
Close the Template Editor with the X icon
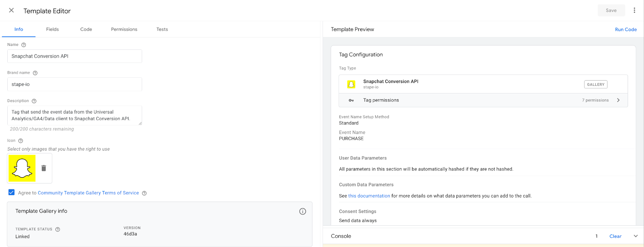[11, 10]
